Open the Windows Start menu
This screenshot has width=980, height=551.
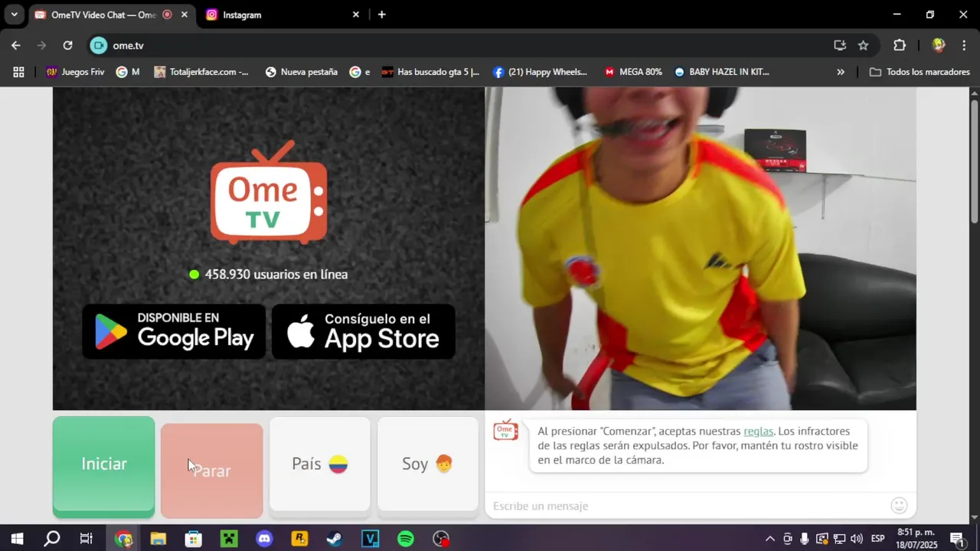(17, 539)
